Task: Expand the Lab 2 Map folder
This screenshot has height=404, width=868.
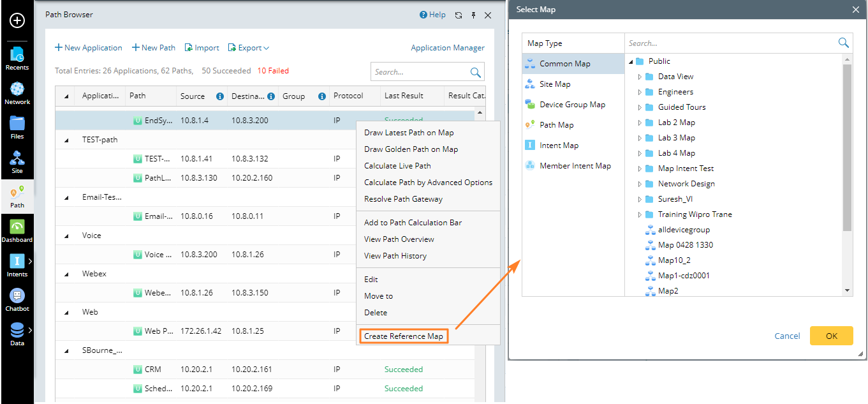Action: pos(640,123)
